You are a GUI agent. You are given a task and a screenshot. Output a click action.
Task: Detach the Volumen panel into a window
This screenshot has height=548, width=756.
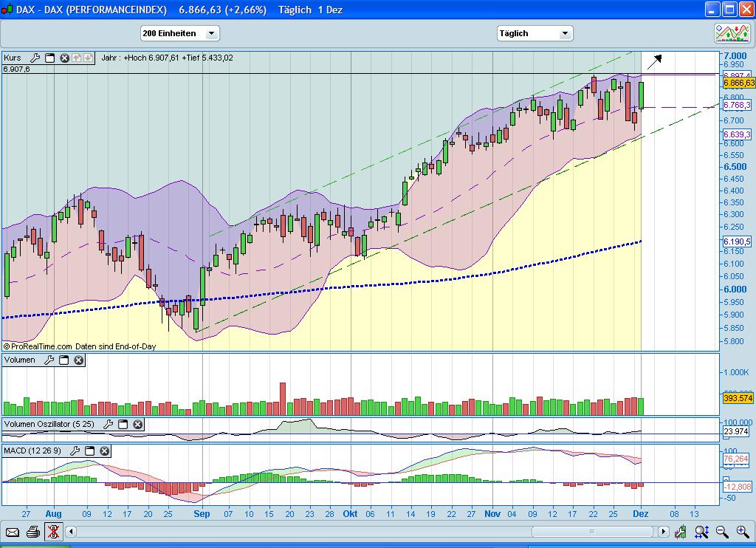click(x=64, y=360)
